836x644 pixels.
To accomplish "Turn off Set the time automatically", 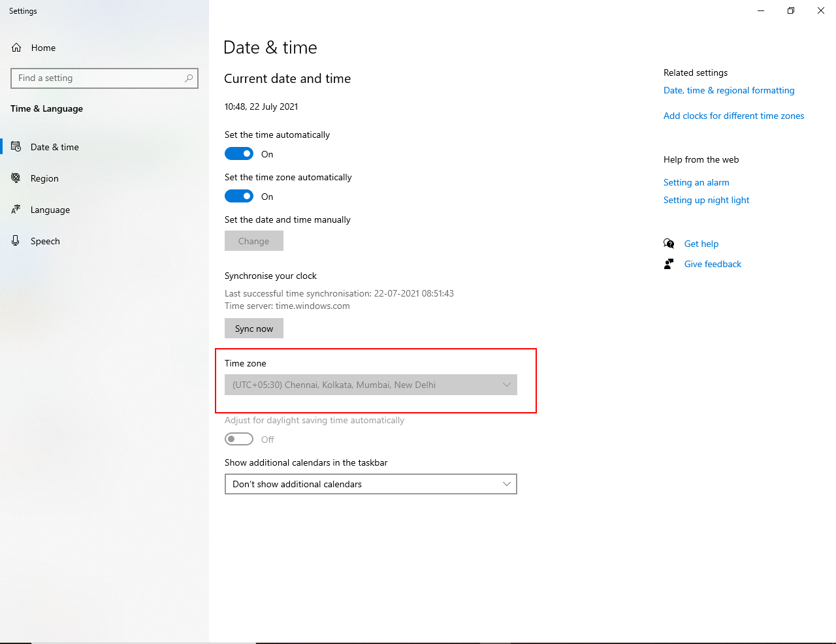I will click(239, 154).
